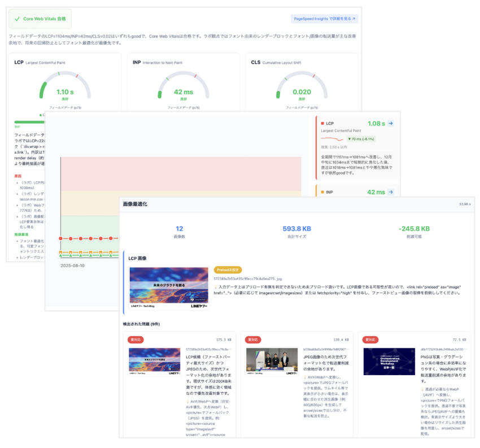The image size is (480, 448).
Task: Click the red 原因 heading in the first panel
Action: pos(18,176)
